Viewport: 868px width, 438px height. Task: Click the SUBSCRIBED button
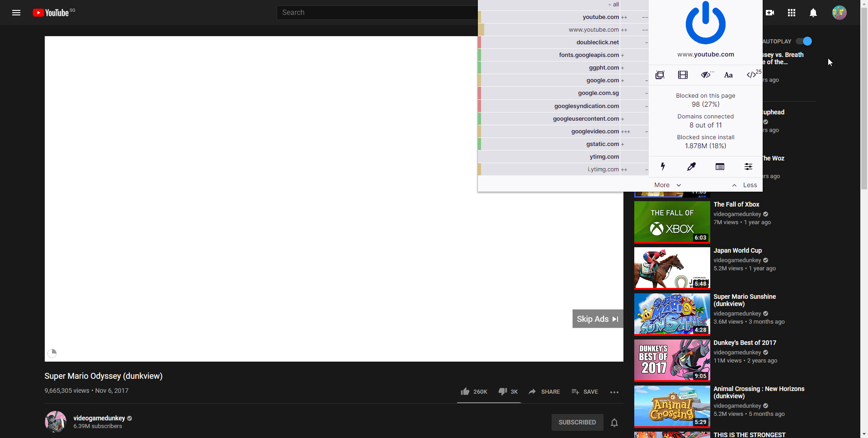pyautogui.click(x=577, y=422)
